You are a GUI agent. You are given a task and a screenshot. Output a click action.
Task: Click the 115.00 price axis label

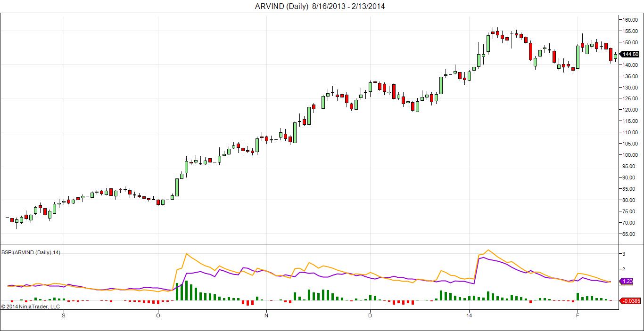(x=630, y=121)
